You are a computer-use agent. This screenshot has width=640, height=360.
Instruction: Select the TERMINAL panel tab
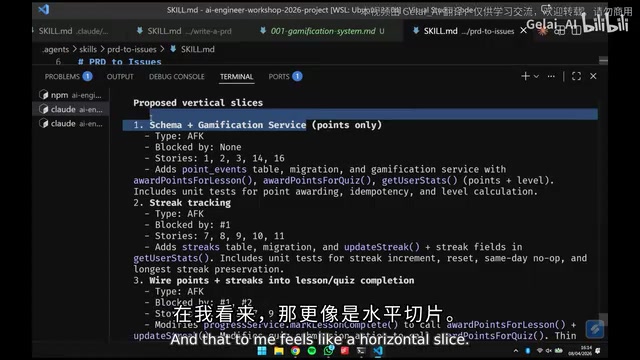point(236,76)
